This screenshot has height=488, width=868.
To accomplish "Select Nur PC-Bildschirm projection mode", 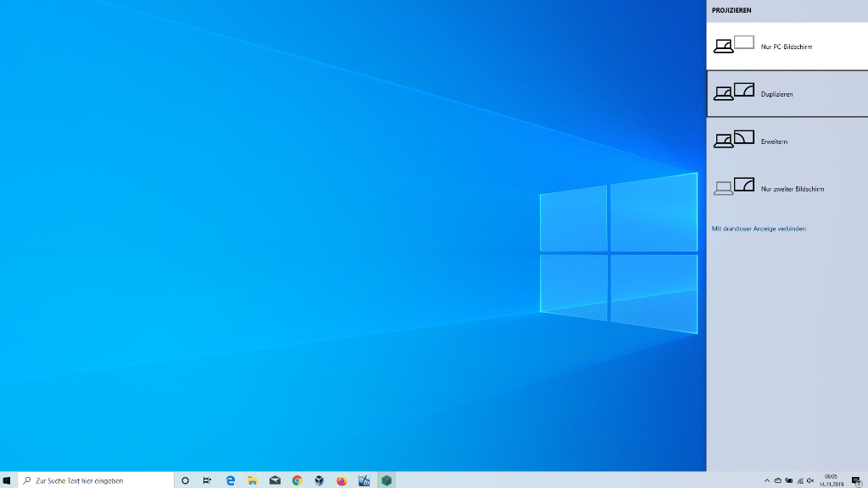I will click(x=787, y=47).
